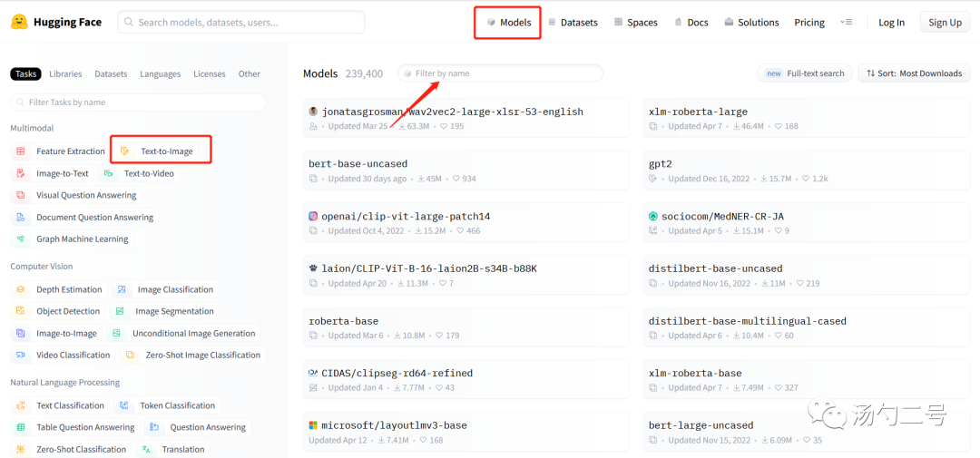Open the gpt2 model card
This screenshot has height=458, width=980.
click(807, 171)
